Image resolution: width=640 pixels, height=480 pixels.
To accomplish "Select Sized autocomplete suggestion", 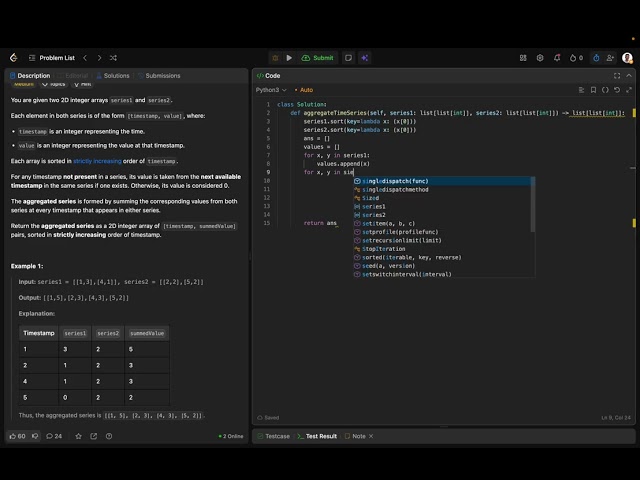I will click(x=442, y=198).
